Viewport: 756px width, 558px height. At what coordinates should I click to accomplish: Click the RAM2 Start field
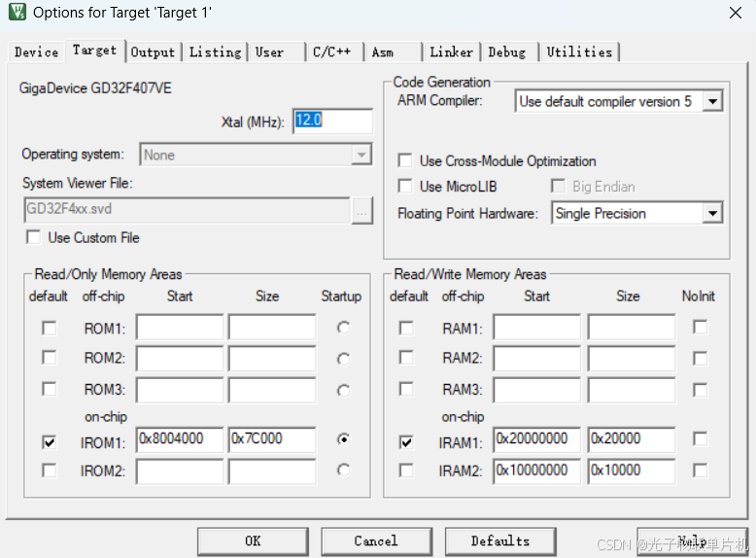click(537, 359)
